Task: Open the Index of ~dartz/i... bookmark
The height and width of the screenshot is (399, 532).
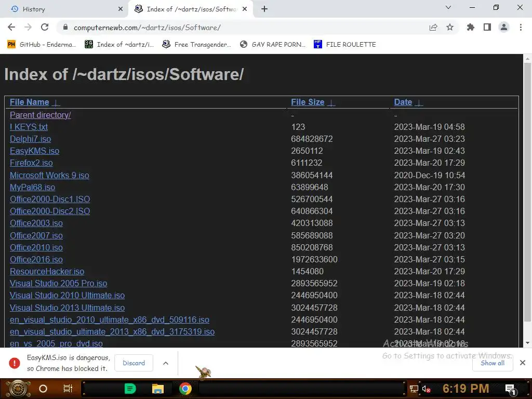Action: (119, 45)
